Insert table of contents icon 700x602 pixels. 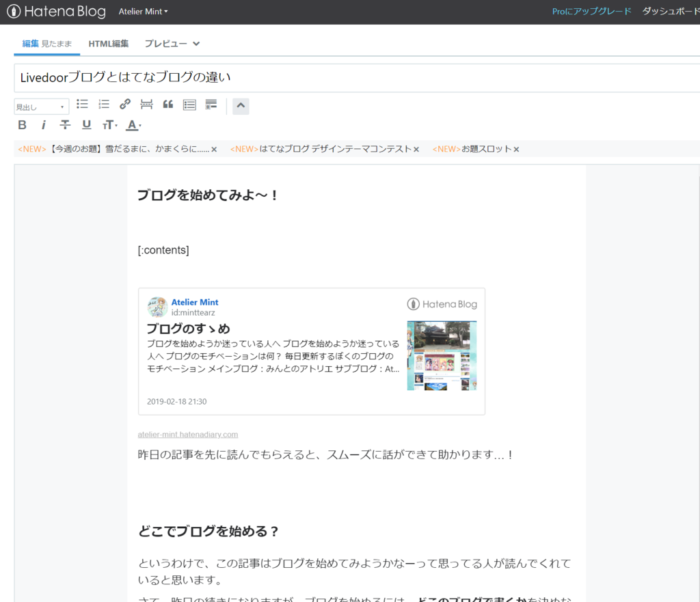pos(189,105)
